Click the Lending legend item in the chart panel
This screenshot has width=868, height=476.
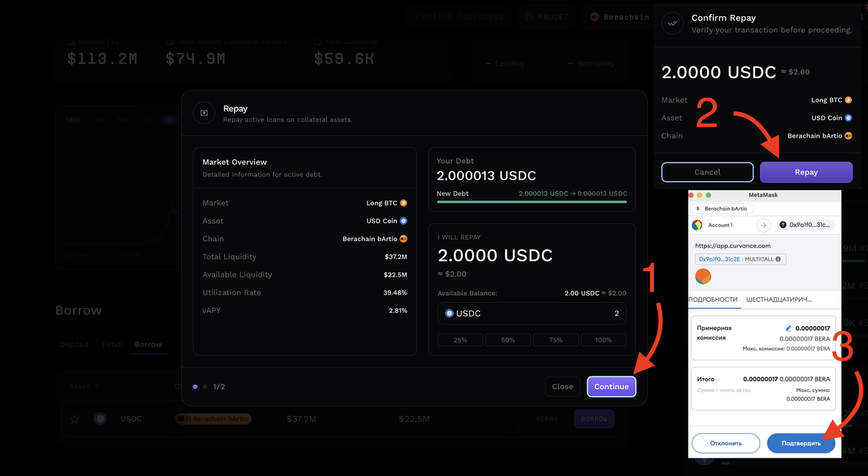[505, 63]
